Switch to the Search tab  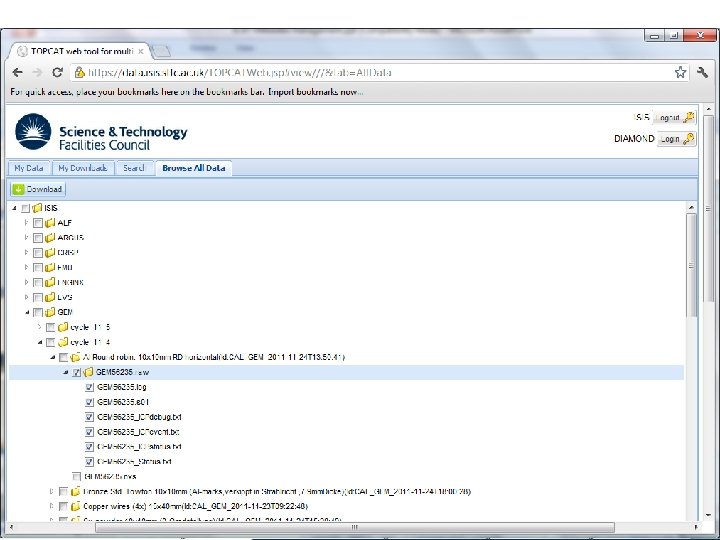pos(134,168)
